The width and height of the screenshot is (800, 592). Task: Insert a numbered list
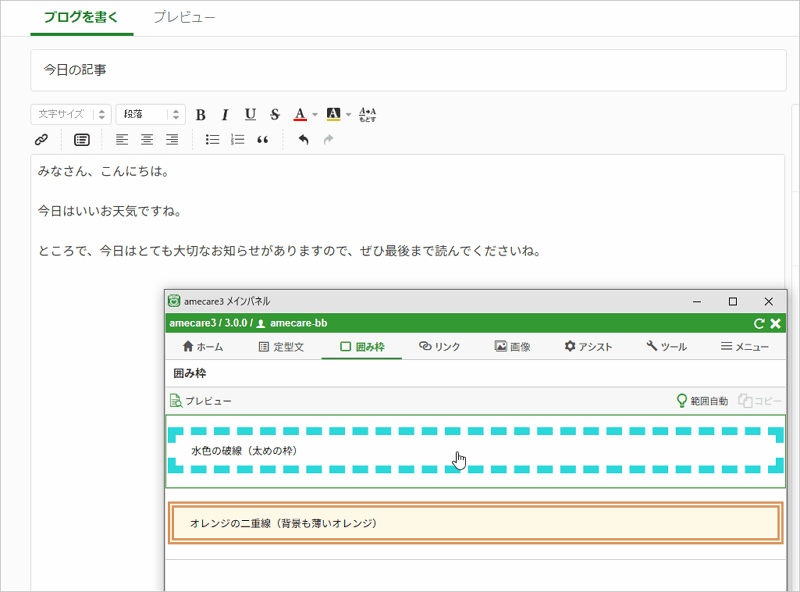[237, 140]
